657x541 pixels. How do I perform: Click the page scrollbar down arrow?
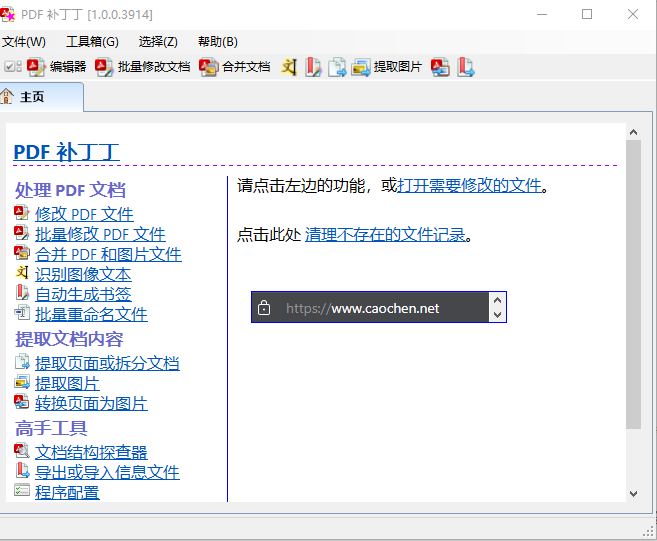point(633,494)
